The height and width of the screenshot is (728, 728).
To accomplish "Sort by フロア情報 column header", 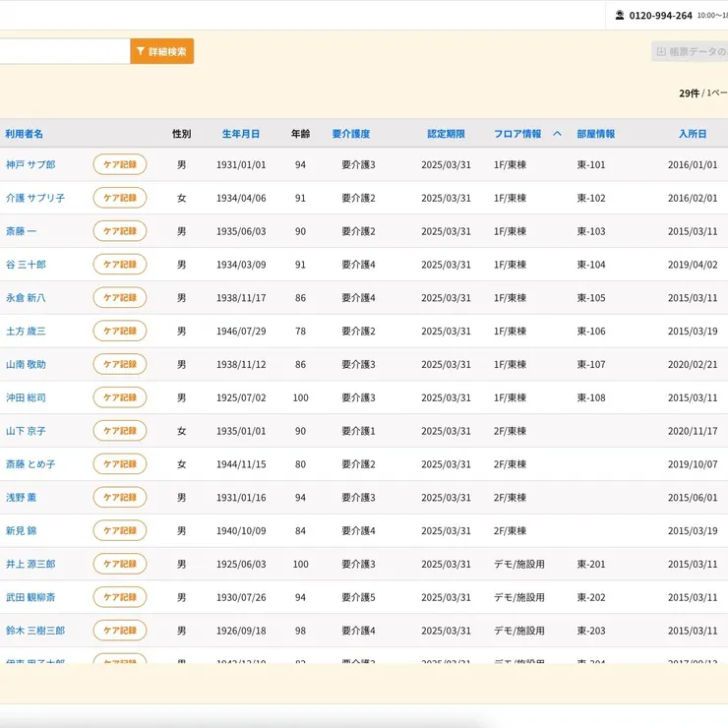I will pyautogui.click(x=517, y=134).
